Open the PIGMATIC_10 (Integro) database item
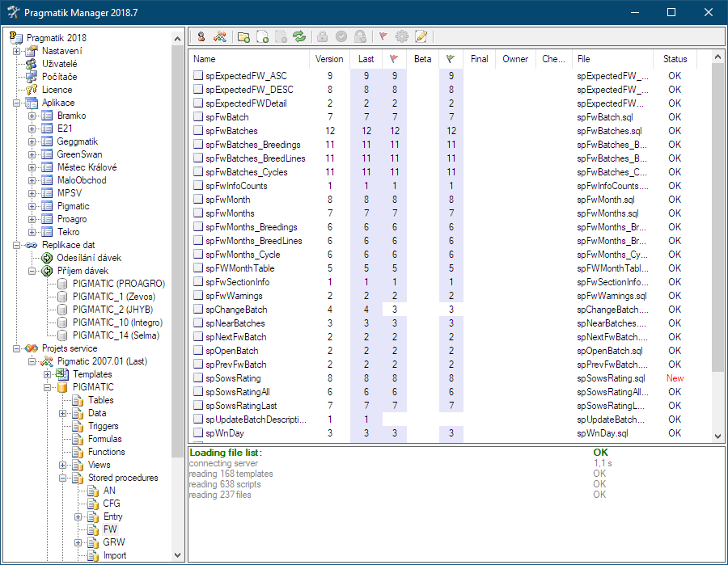The width and height of the screenshot is (728, 565). pos(117,323)
